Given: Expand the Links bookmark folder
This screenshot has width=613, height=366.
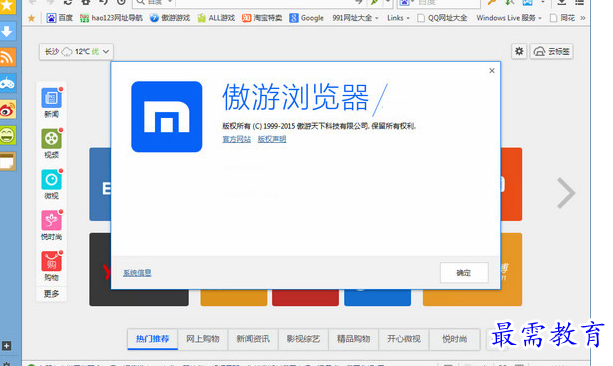Looking at the screenshot, I should click(x=398, y=18).
